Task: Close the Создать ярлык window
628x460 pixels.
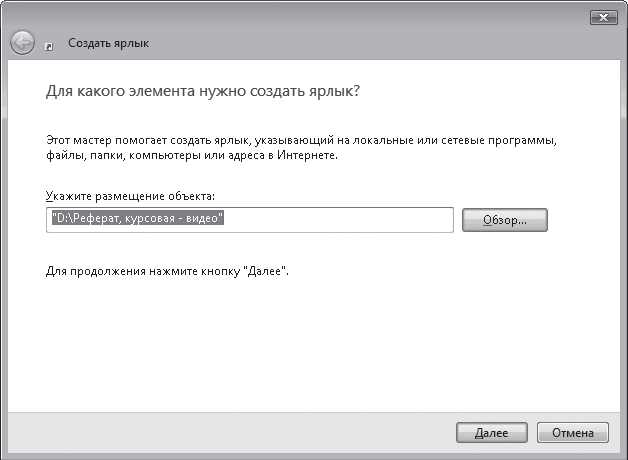Action: pyautogui.click(x=602, y=17)
